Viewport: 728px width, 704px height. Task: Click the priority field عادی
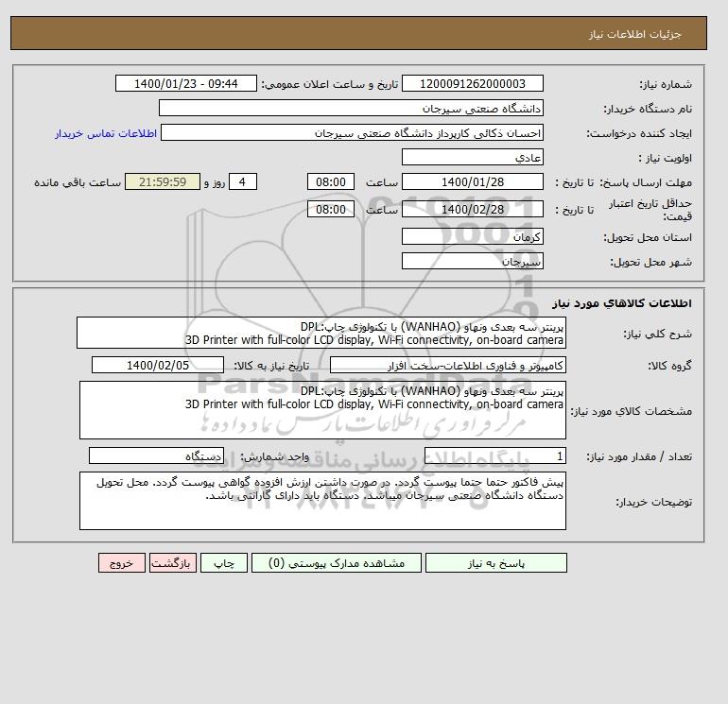coord(473,157)
